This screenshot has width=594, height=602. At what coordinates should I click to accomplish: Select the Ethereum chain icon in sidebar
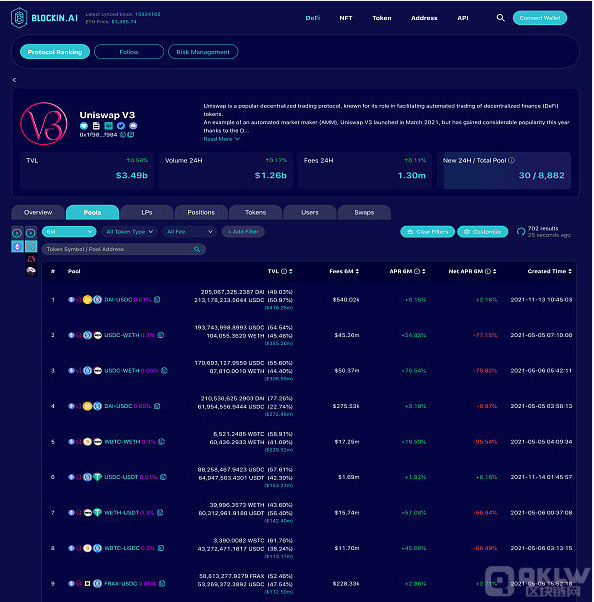[x=17, y=246]
